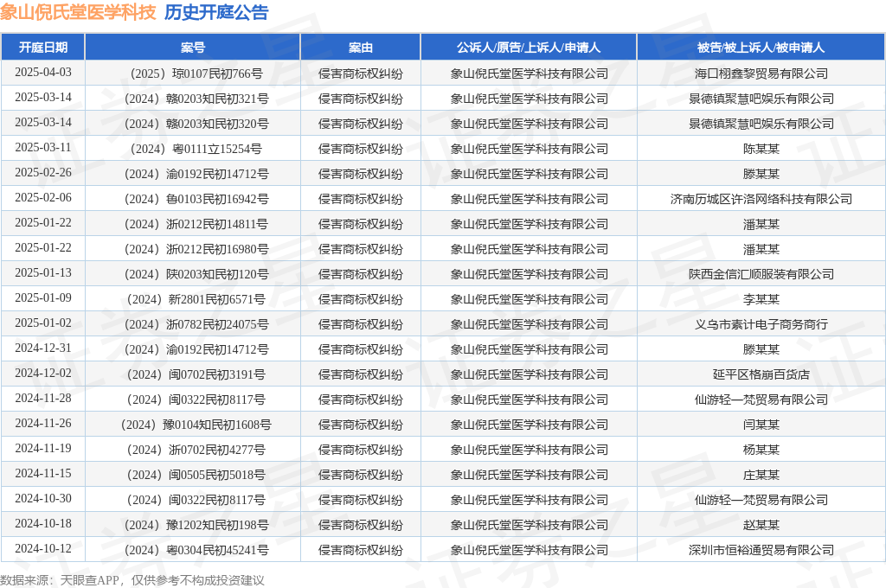The width and height of the screenshot is (886, 588).
Task: Click 侵害商标权纠纷 in the 2024-11-15 row
Action: pyautogui.click(x=361, y=475)
